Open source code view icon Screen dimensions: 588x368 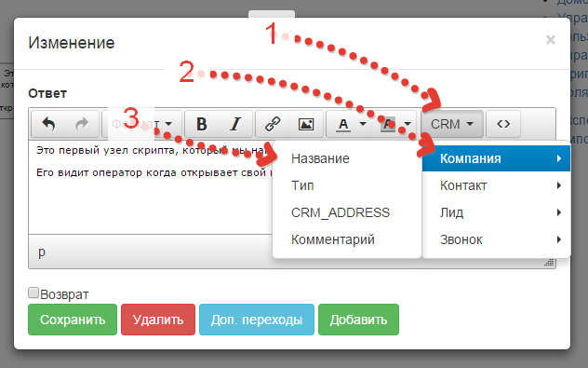click(503, 124)
